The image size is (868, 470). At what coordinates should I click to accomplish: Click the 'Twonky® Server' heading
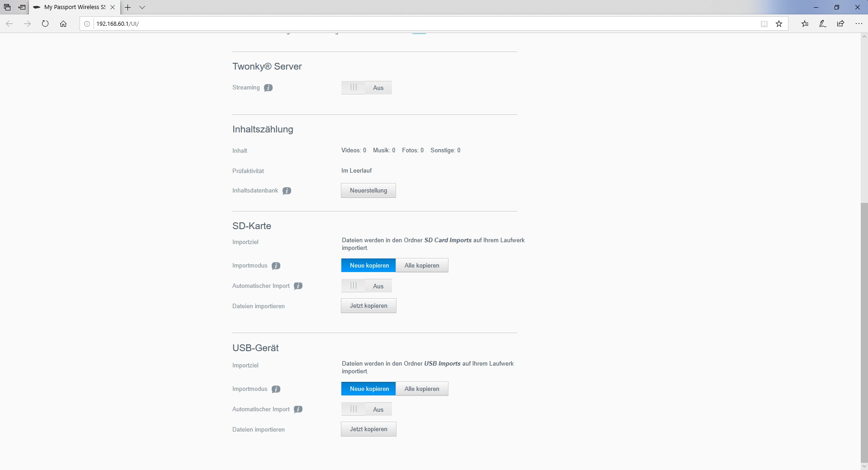(x=267, y=66)
